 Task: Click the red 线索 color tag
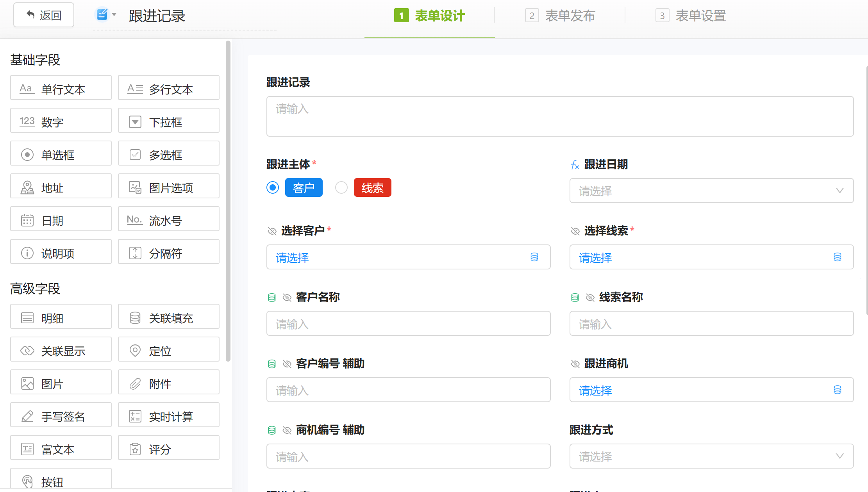coord(372,188)
